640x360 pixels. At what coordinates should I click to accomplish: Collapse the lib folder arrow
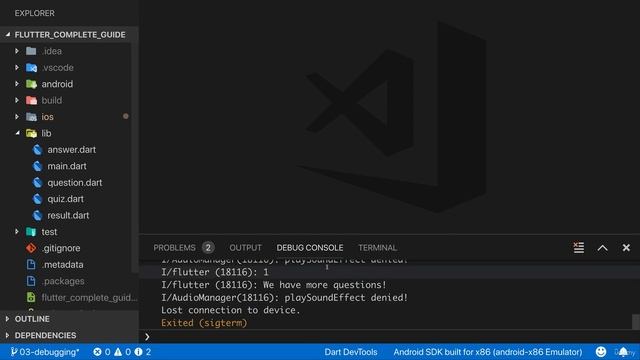[17, 133]
